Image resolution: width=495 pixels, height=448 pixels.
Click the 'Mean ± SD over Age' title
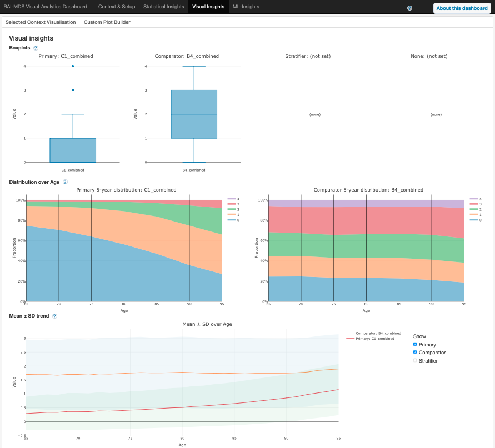[x=207, y=324]
